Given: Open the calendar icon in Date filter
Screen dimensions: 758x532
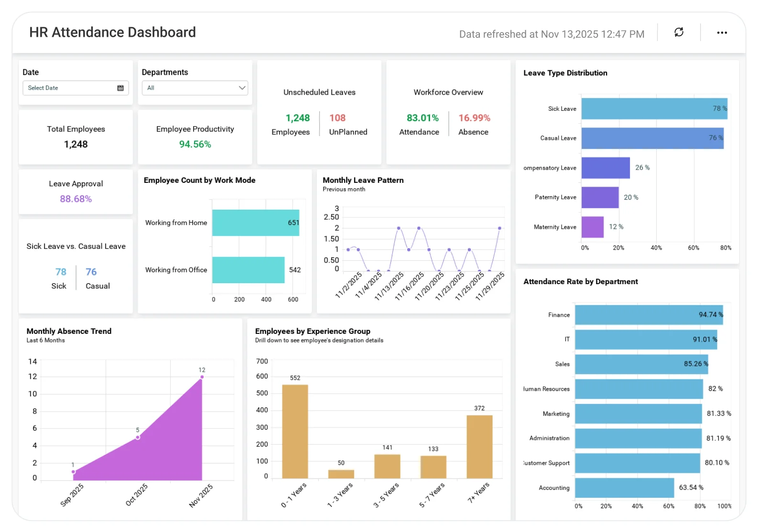Looking at the screenshot, I should (120, 88).
